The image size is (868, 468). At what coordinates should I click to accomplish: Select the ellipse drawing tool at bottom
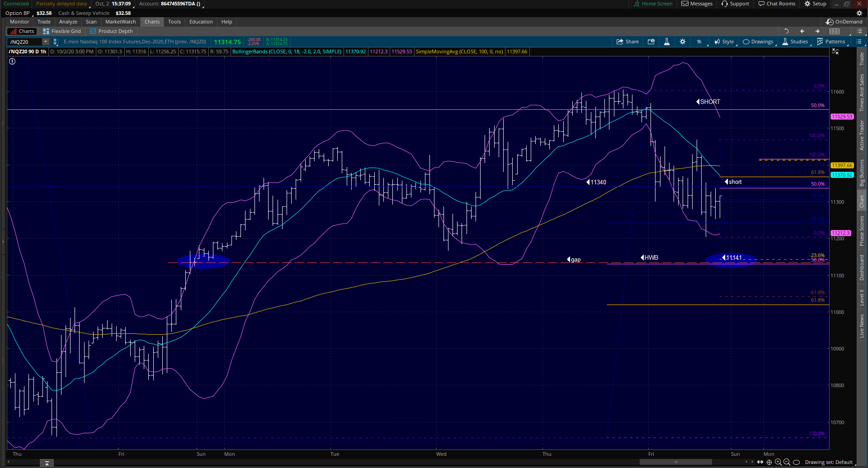(796, 462)
